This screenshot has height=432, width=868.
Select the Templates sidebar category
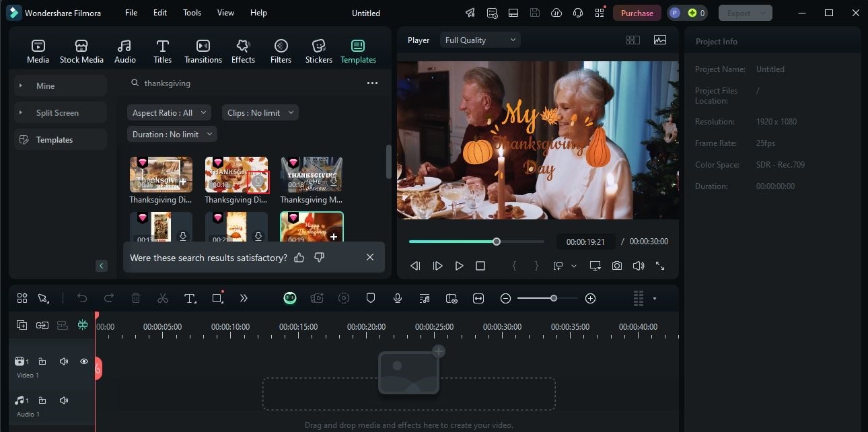[x=61, y=139]
